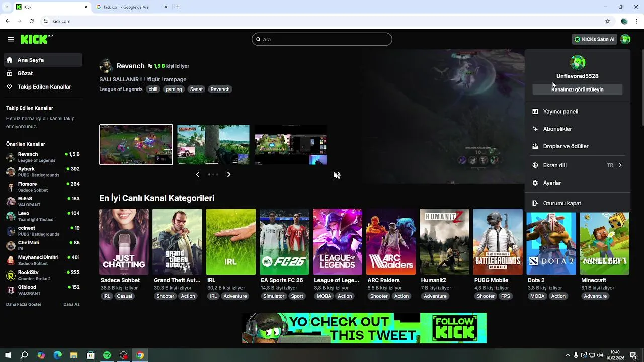Switch to kick.com Google'da Ara tab
This screenshot has width=644, height=362.
tap(131, 7)
